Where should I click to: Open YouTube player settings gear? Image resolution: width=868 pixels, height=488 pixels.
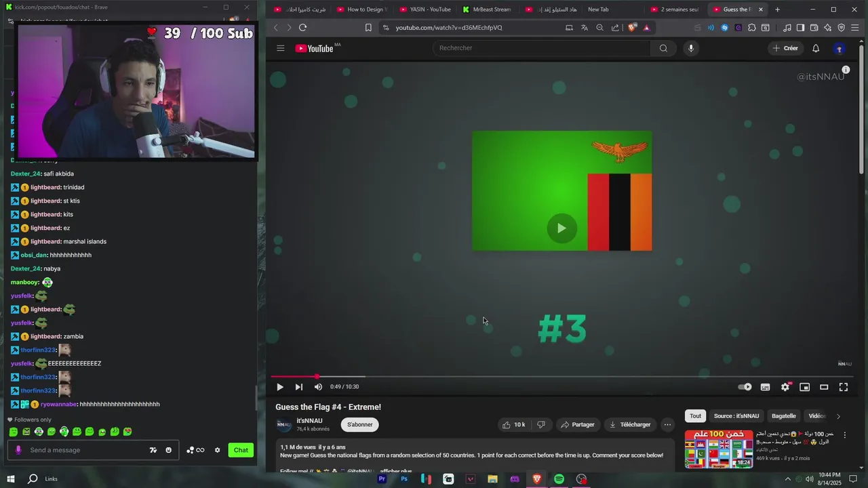pos(785,387)
